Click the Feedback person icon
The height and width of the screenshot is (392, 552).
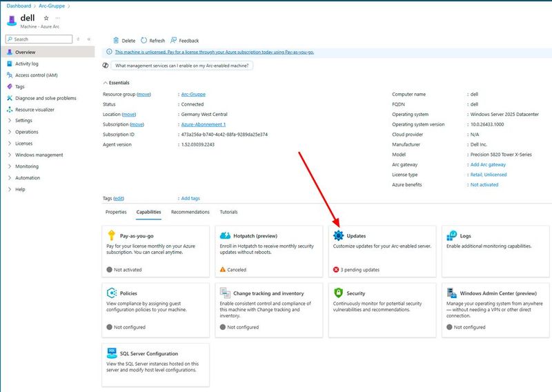point(174,41)
